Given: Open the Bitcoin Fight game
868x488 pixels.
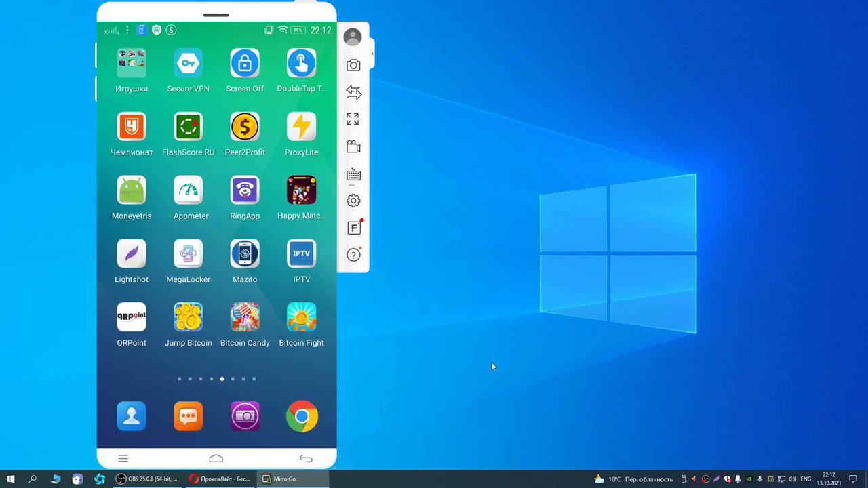Looking at the screenshot, I should pyautogui.click(x=301, y=317).
